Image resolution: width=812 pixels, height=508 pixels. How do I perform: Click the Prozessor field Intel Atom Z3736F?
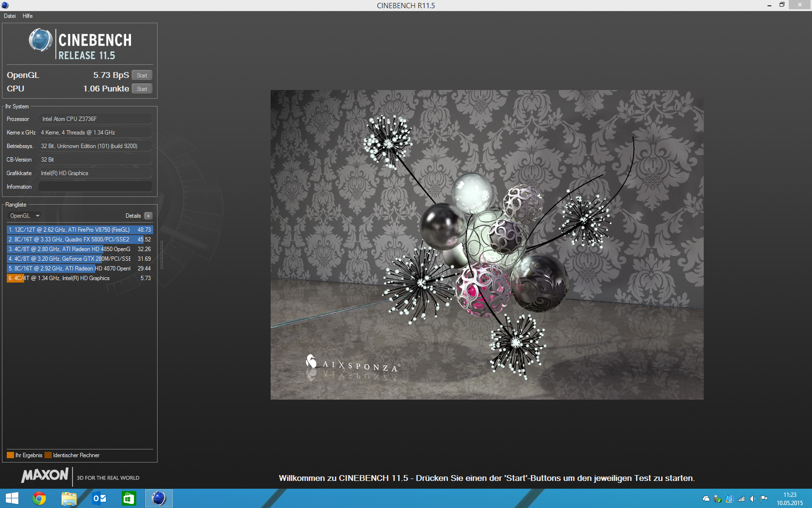point(95,119)
